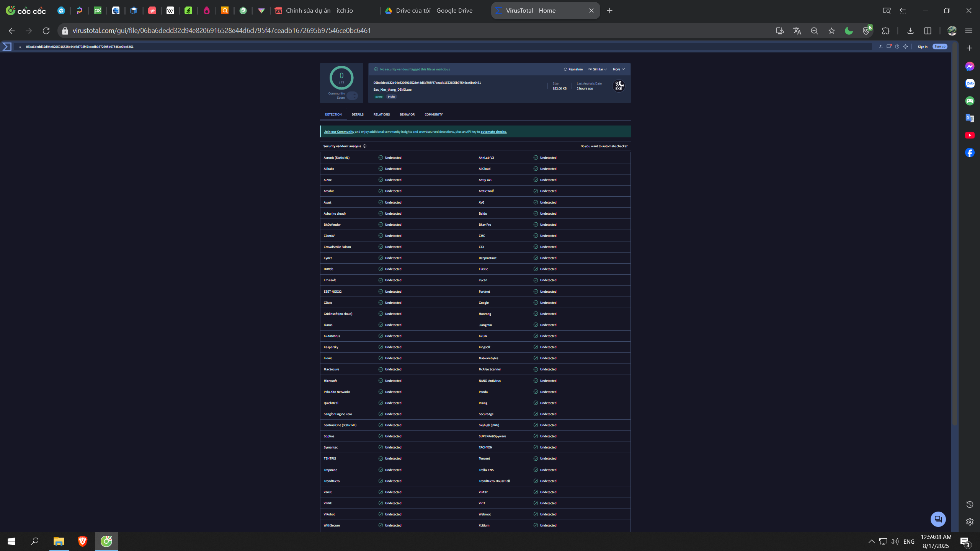Click info icon beside Security vendors' analysis
The width and height of the screenshot is (980, 551).
(365, 146)
